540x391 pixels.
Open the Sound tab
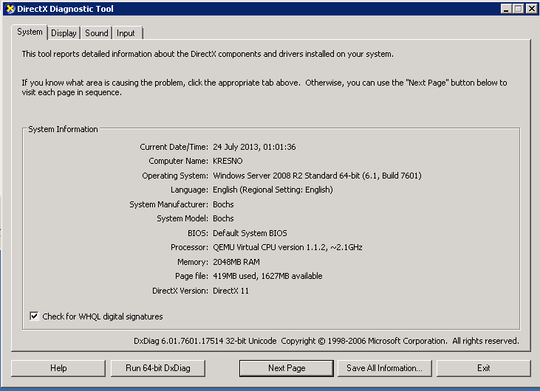click(96, 33)
